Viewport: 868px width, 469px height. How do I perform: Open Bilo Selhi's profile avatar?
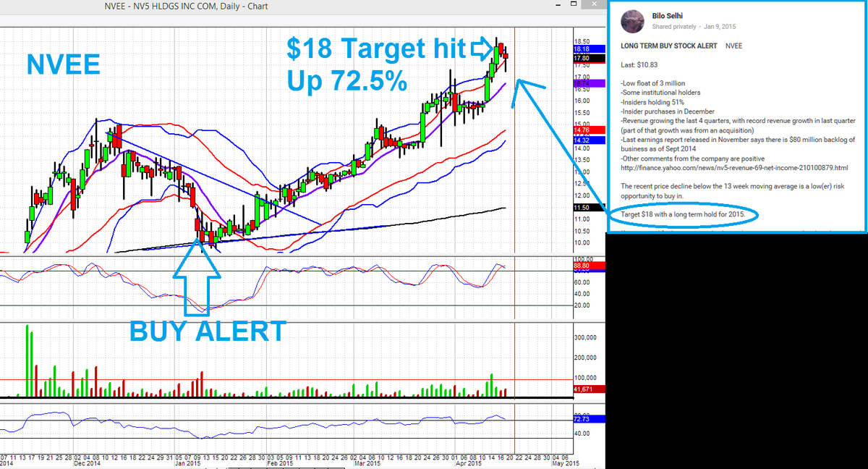click(x=633, y=21)
